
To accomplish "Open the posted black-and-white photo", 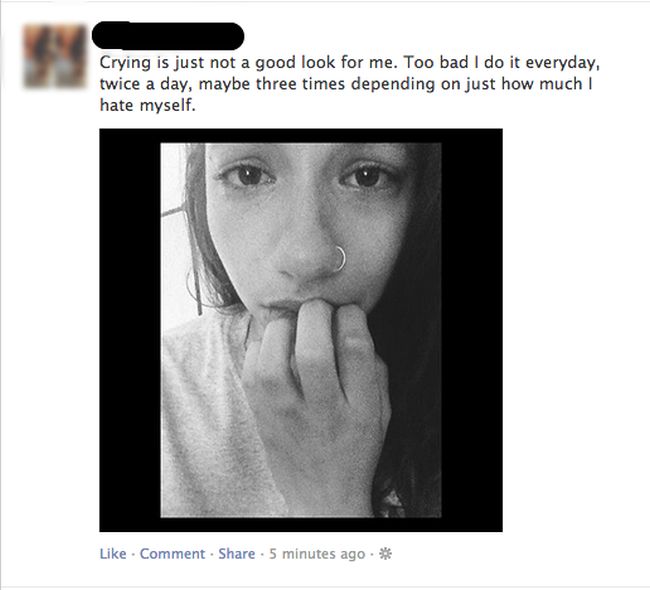I will pyautogui.click(x=301, y=330).
